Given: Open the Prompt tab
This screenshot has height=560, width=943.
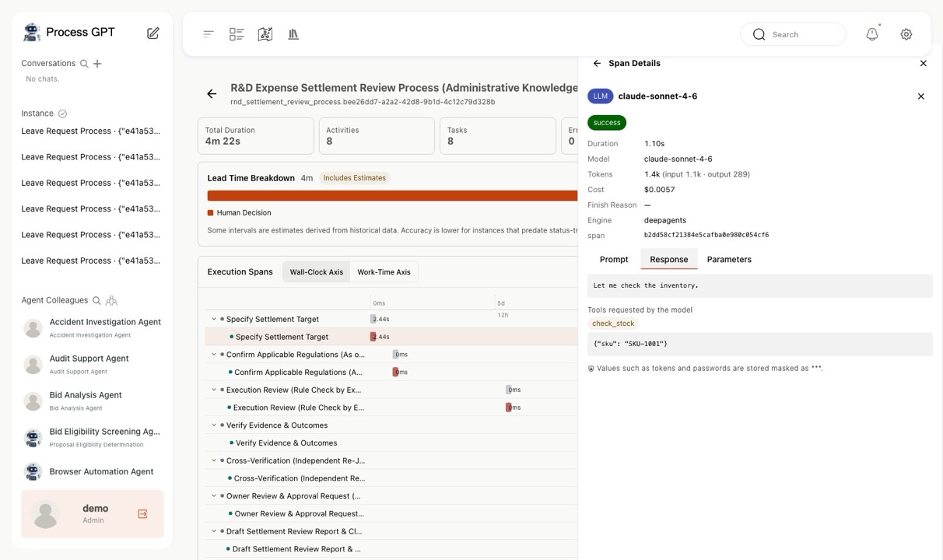Looking at the screenshot, I should coord(614,260).
